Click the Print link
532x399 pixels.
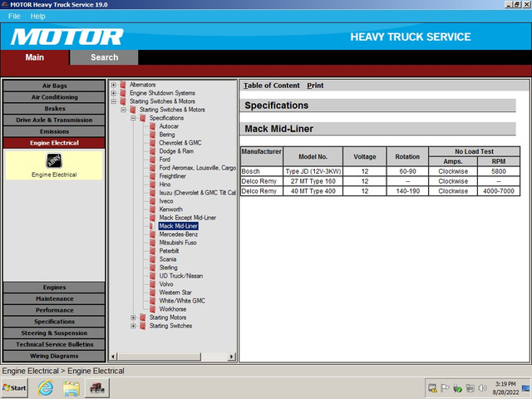[x=315, y=86]
